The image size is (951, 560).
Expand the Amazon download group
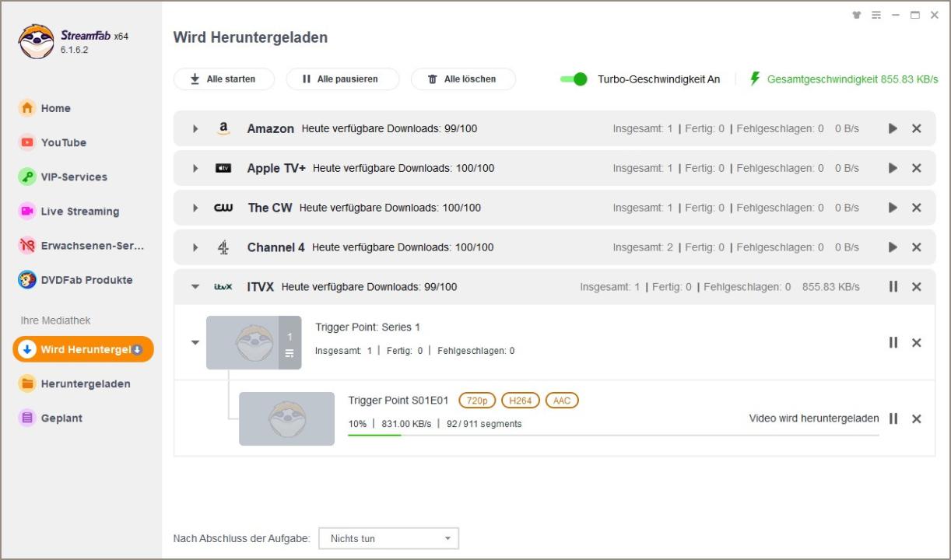(x=195, y=128)
